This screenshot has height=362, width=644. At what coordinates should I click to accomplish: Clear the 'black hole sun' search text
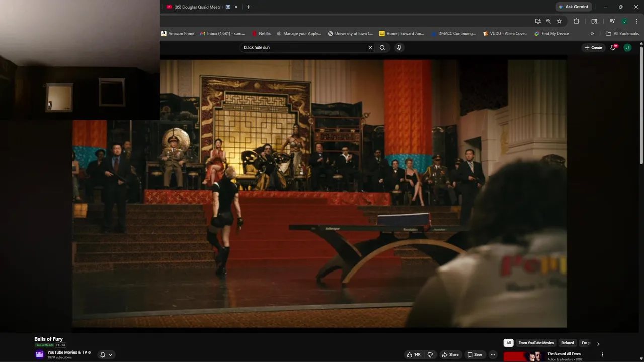click(x=370, y=48)
